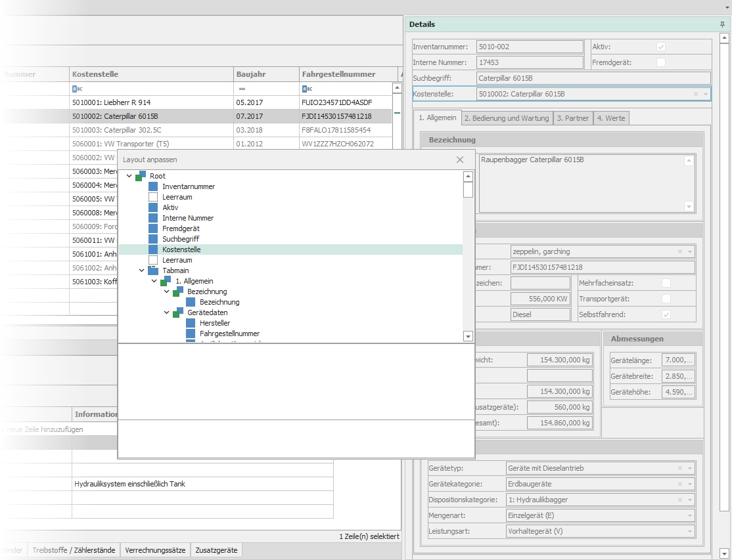
Task: Open the Verrechnungssätze tab at the bottom
Action: tap(156, 550)
